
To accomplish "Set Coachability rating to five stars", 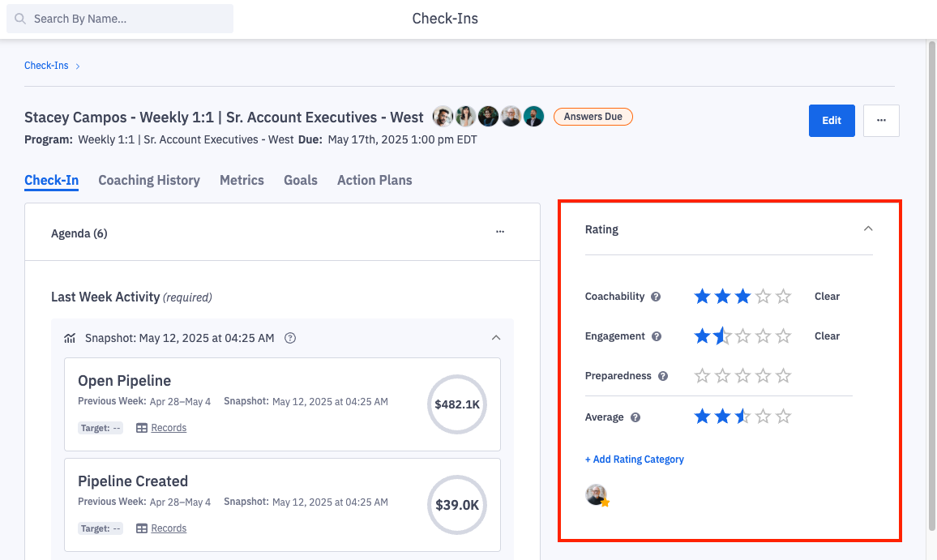I will (x=783, y=297).
